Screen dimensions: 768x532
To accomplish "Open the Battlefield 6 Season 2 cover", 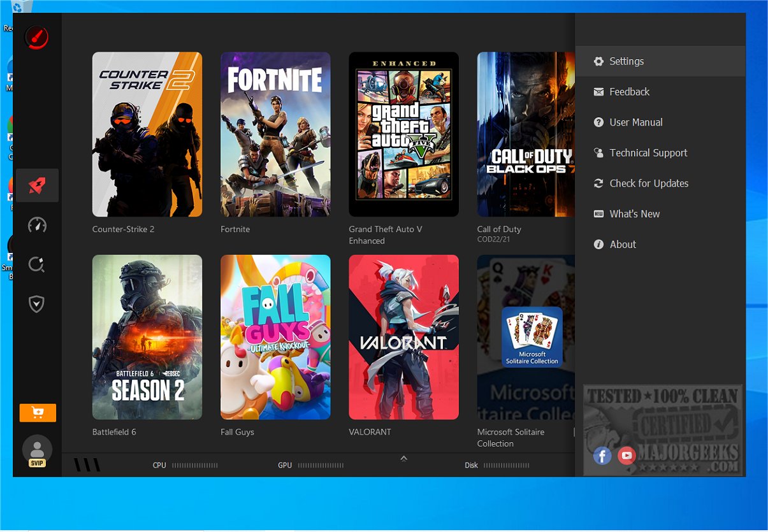I will (147, 337).
